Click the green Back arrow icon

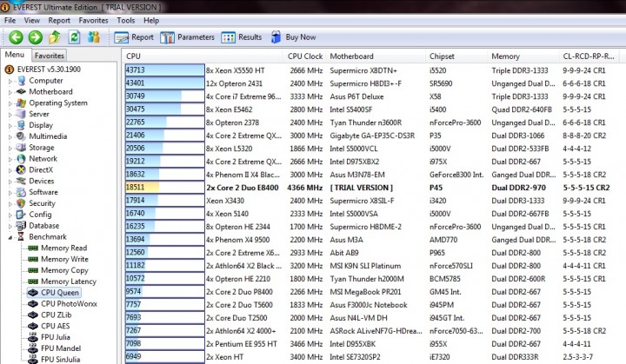(x=16, y=37)
